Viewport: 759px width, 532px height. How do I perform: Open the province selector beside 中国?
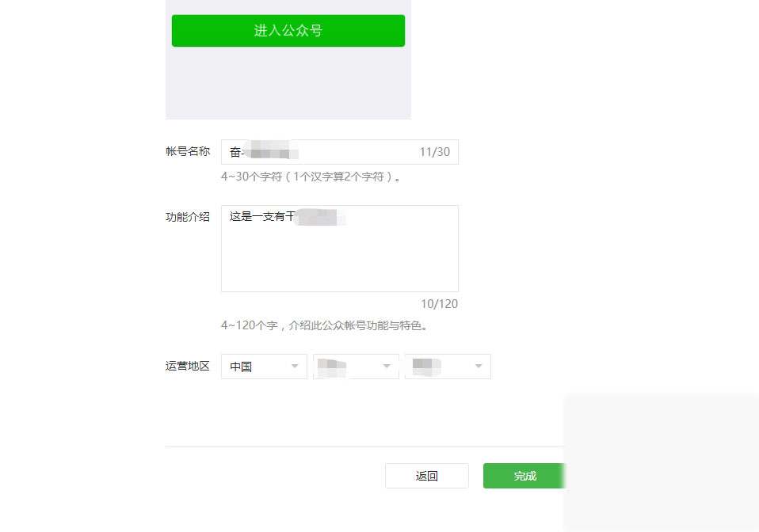point(355,366)
